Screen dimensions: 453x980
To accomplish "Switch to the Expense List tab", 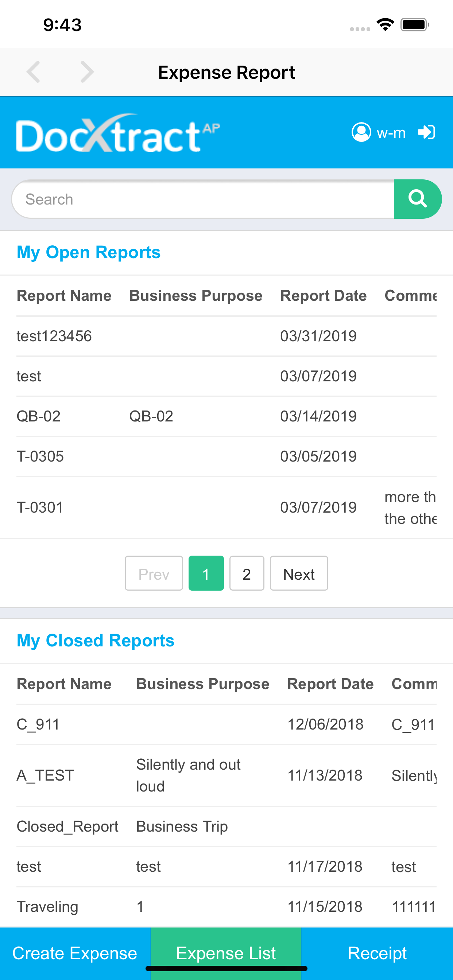I will click(226, 953).
